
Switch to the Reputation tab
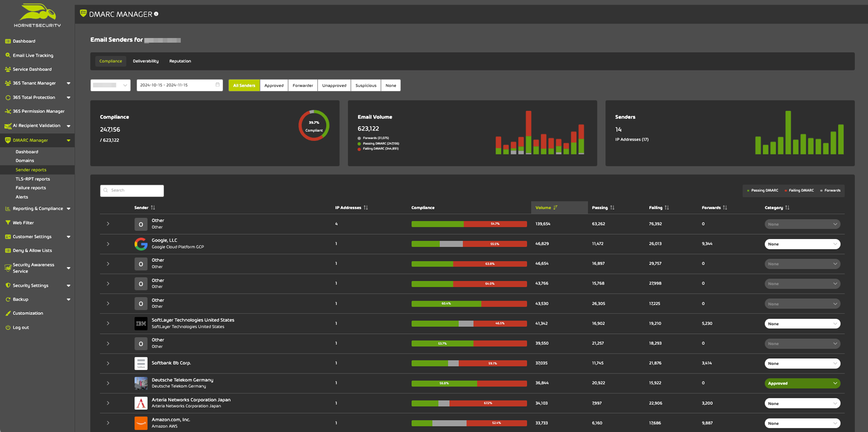pos(180,61)
